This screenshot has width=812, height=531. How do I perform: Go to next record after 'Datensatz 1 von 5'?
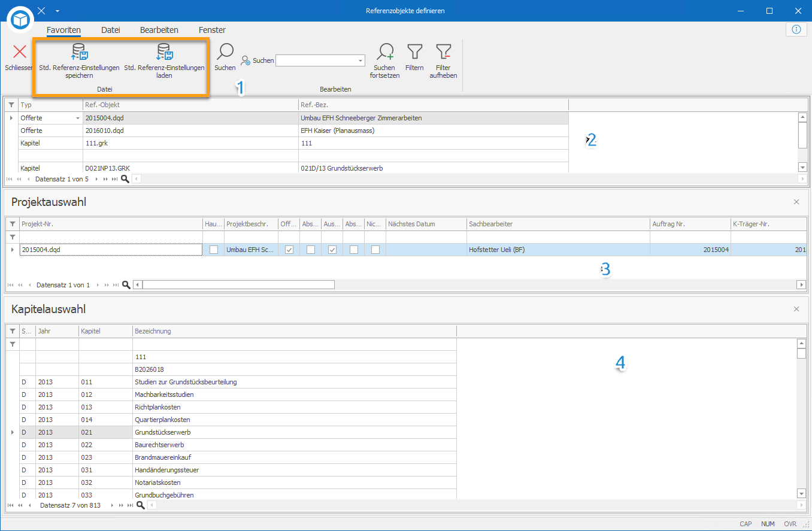[x=98, y=179]
